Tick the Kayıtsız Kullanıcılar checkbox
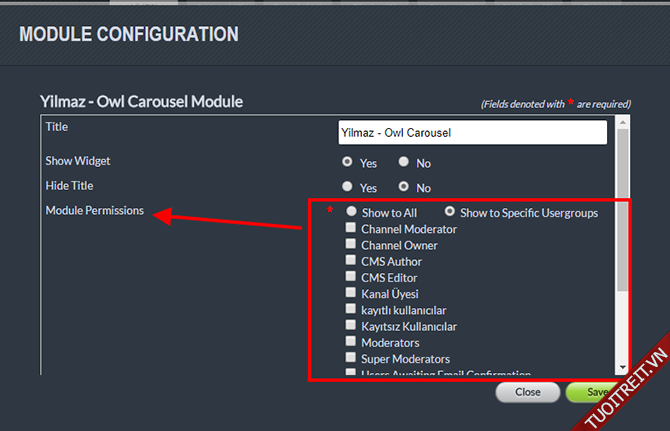Viewport: 670px width, 431px height. tap(350, 326)
